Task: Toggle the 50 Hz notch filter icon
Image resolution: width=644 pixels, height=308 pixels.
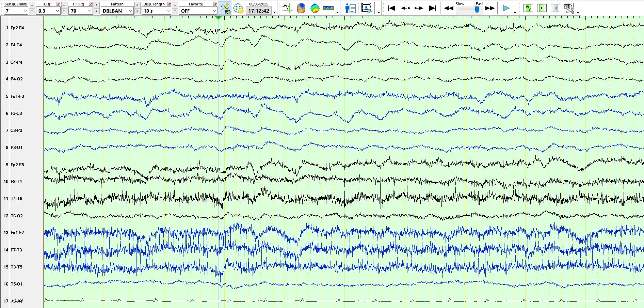Action: coord(225,8)
